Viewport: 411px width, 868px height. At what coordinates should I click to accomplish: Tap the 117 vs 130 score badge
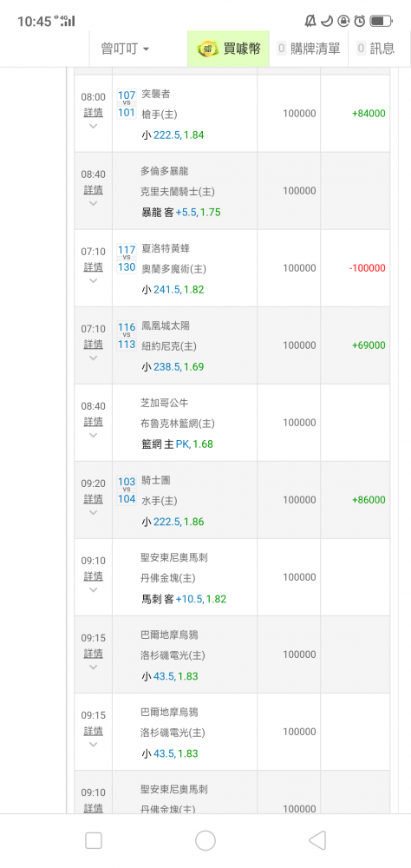tap(127, 259)
